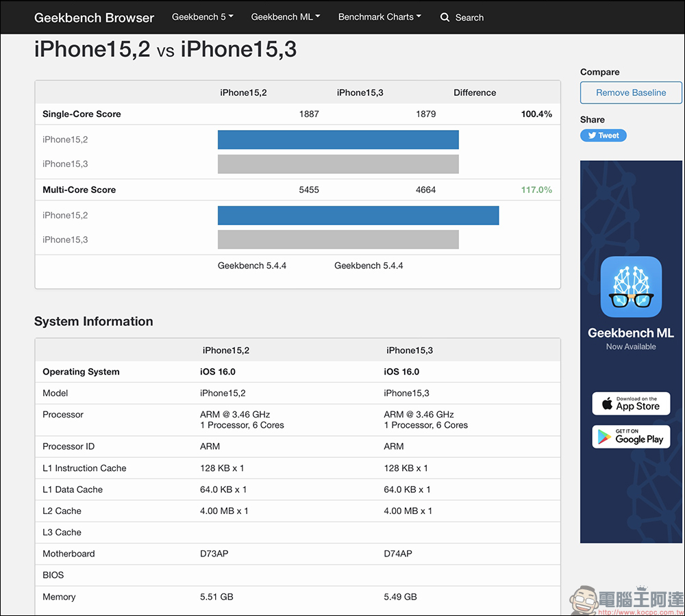Click the iPhone15,2 vs iPhone15,3 heading
685x616 pixels.
(165, 50)
